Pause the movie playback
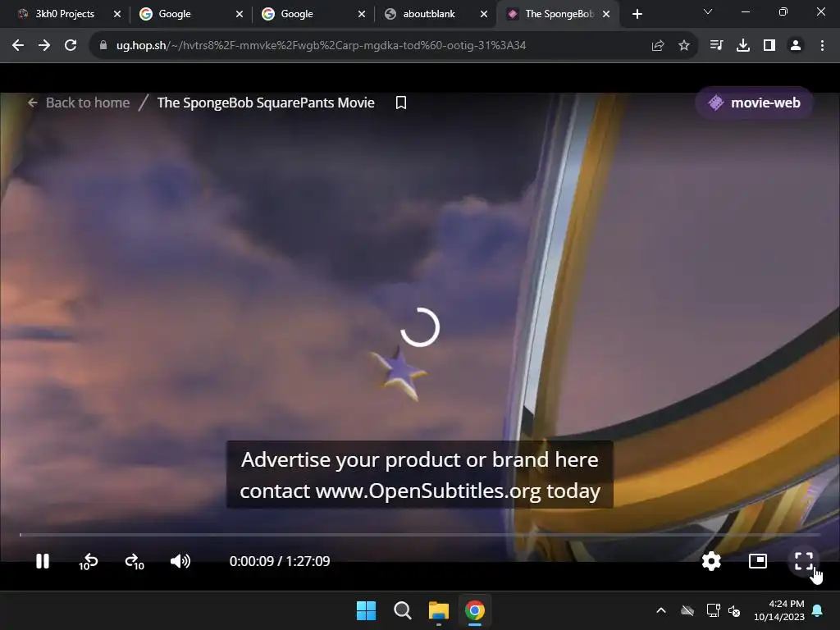 (43, 561)
